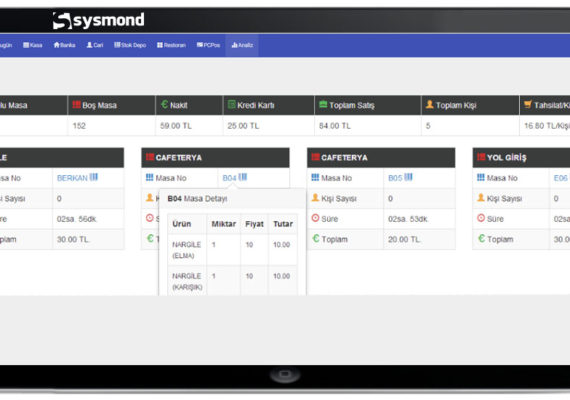Open the Banka menu item
This screenshot has width=570, height=400.
64,45
